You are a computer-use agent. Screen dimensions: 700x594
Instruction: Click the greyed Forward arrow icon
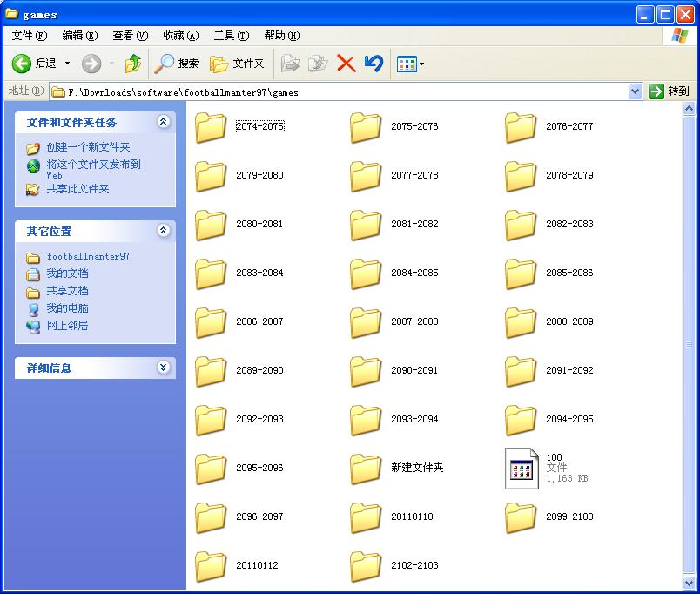(x=91, y=64)
